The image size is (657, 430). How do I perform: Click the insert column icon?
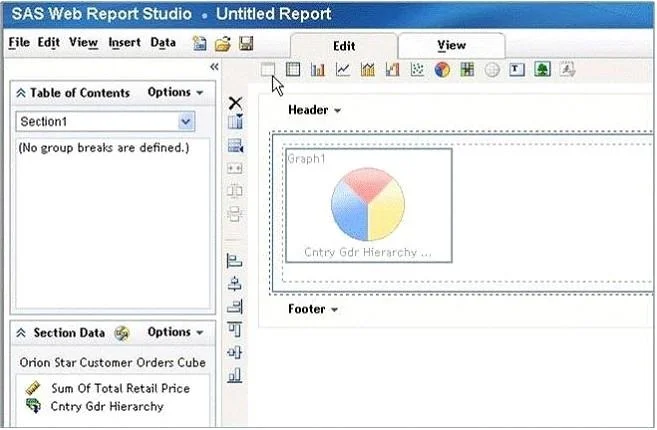pos(235,122)
